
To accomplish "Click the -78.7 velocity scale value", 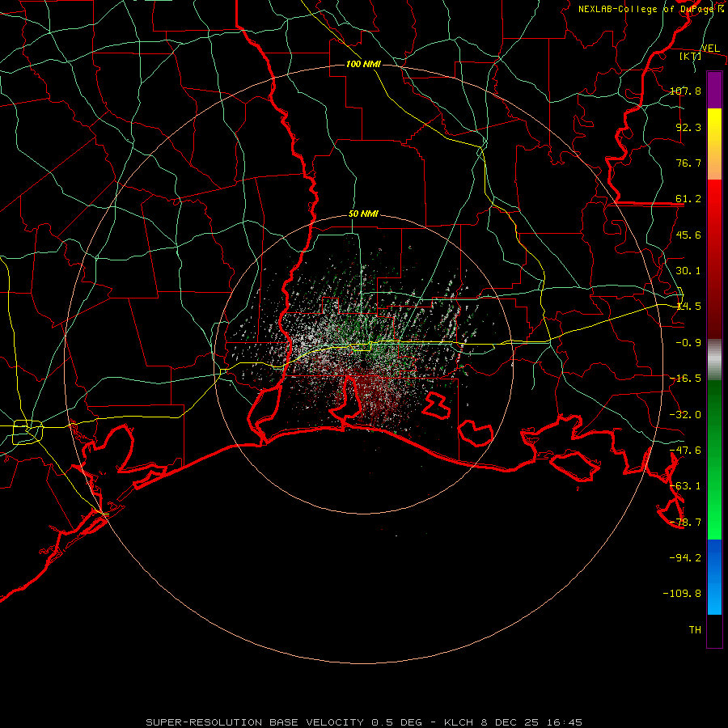I will pos(685,523).
